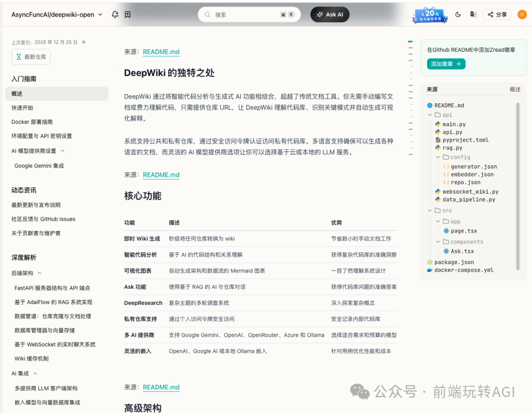Viewport: 532px width, 413px height.
Task: Open the README.md source link
Action: [x=161, y=52]
